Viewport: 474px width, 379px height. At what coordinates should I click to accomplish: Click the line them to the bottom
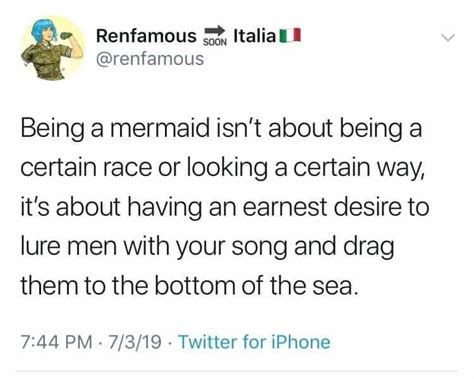(189, 286)
